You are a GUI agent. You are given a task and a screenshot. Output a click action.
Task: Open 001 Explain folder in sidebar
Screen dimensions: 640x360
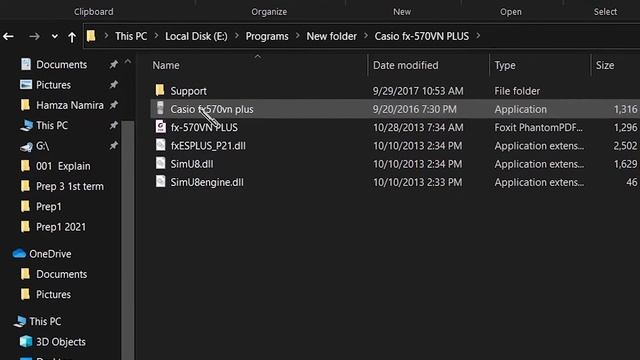[x=63, y=166]
